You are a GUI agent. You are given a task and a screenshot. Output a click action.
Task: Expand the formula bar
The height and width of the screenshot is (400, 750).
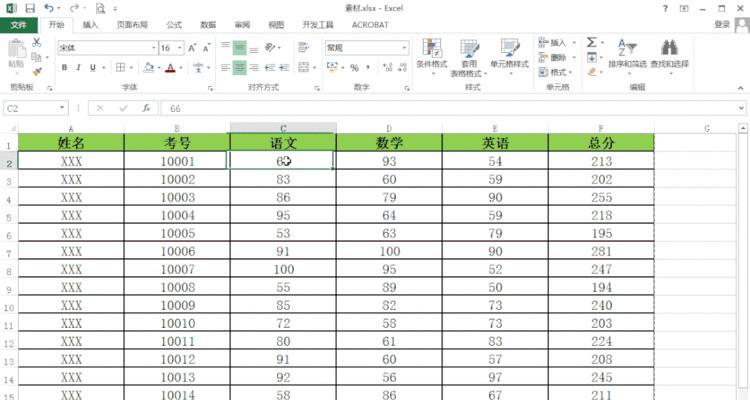(741, 109)
